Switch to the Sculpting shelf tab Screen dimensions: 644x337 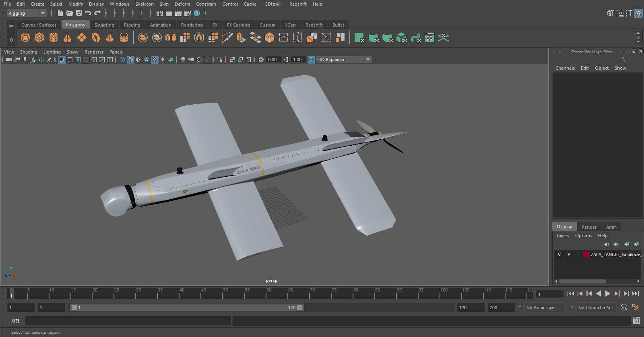pyautogui.click(x=104, y=25)
